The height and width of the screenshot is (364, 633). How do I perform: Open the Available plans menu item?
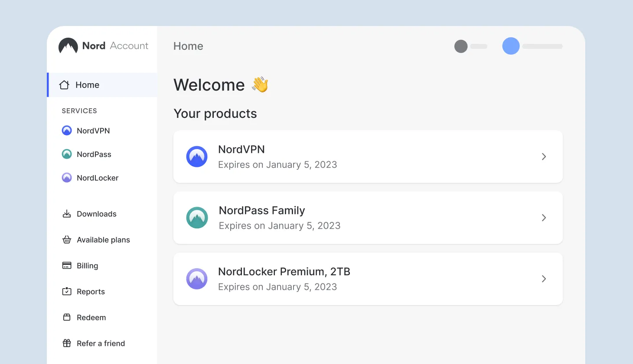click(103, 240)
